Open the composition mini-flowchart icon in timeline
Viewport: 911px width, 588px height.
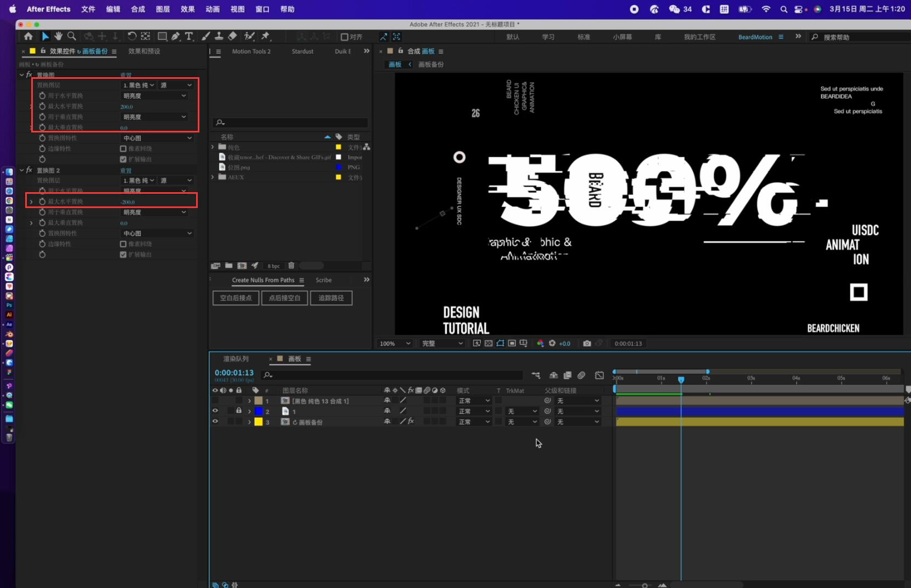tap(536, 375)
